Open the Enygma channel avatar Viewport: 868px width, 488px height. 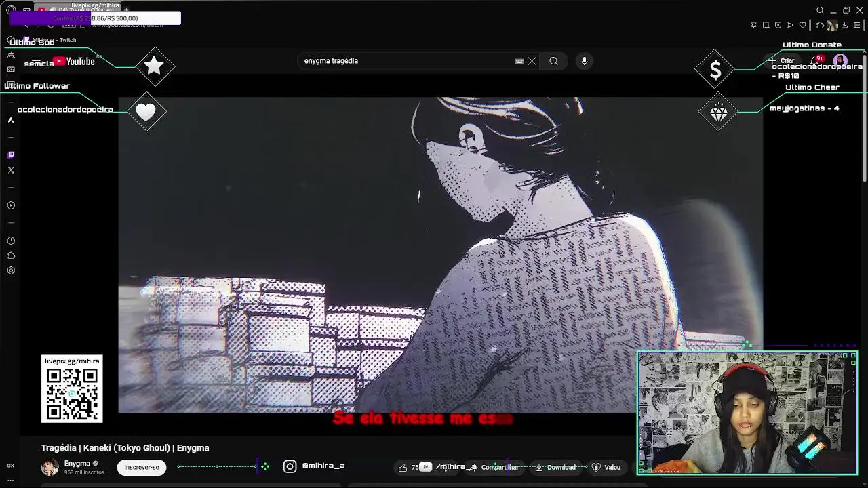[50, 467]
